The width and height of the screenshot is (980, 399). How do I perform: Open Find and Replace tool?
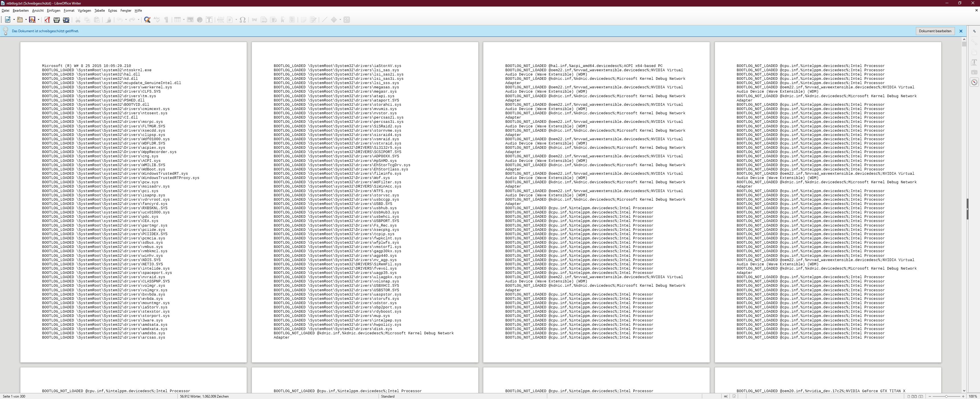tap(147, 20)
